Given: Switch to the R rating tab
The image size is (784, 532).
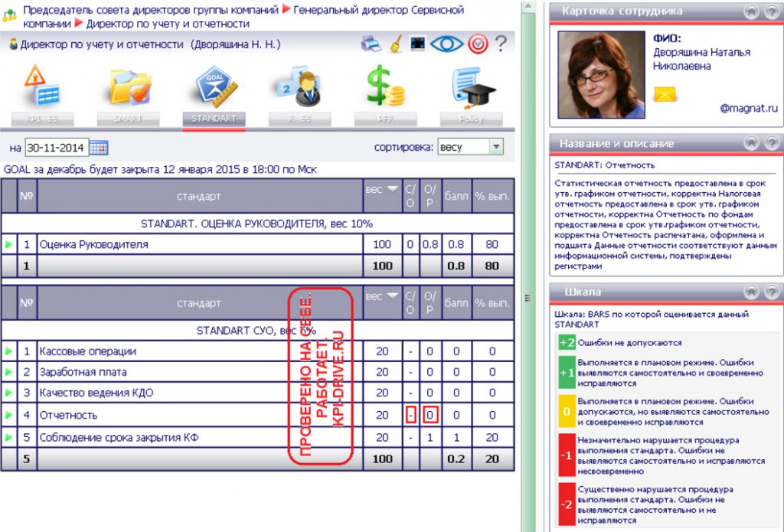Looking at the screenshot, I should [299, 119].
